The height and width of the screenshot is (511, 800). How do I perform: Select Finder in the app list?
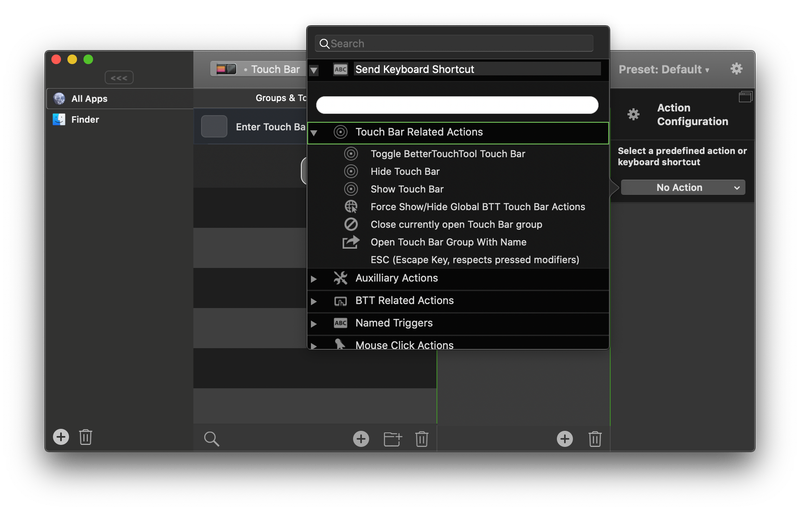click(x=120, y=119)
